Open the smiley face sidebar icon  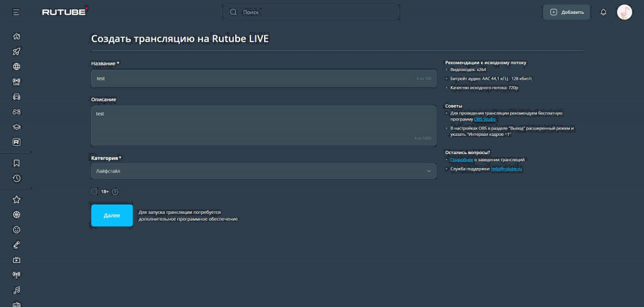tap(16, 230)
